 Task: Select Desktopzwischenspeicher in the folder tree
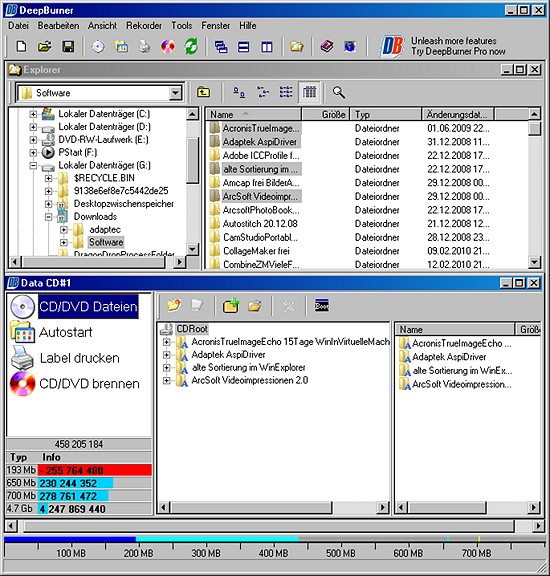(x=123, y=204)
